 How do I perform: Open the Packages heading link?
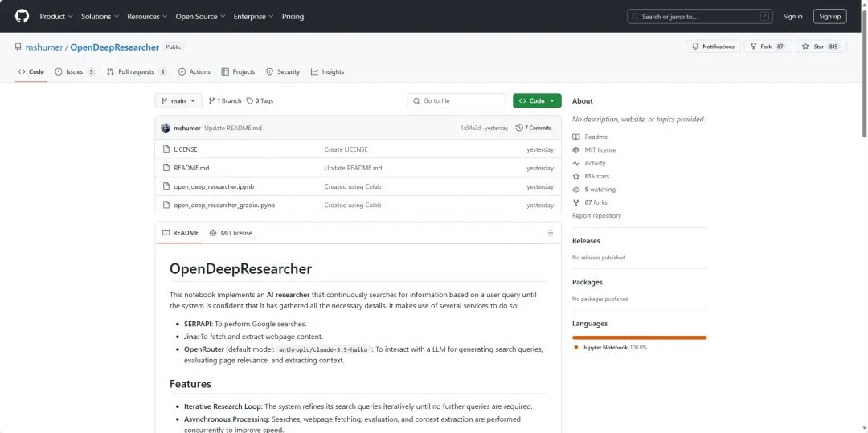click(587, 282)
